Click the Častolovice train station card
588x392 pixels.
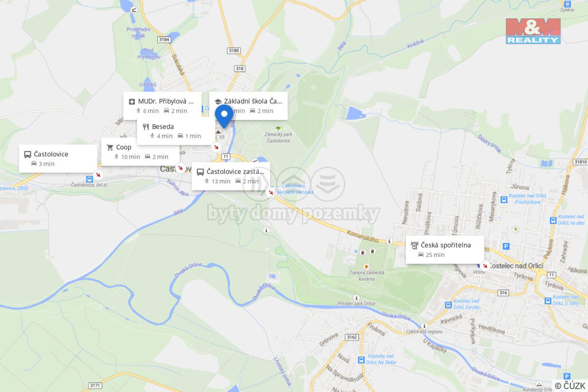58,158
